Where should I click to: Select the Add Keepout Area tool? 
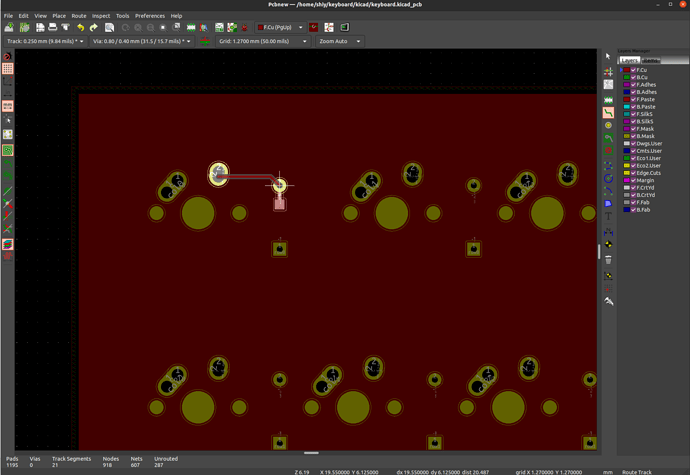point(608,150)
